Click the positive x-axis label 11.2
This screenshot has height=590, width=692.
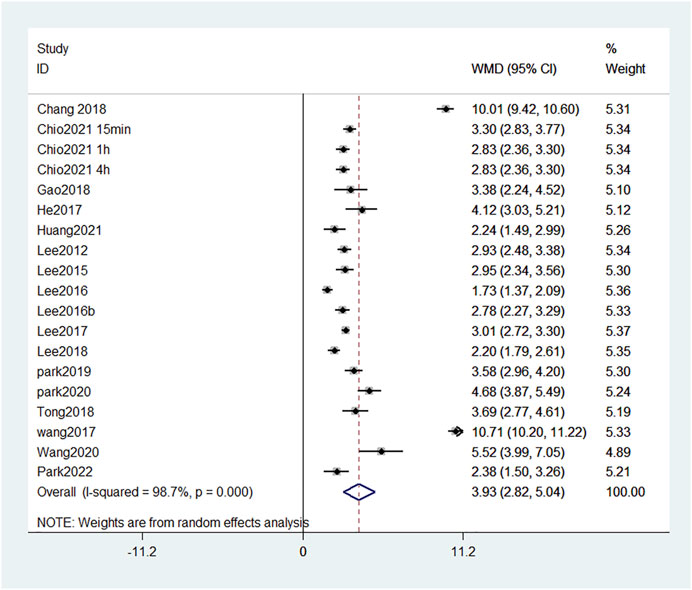(x=463, y=552)
